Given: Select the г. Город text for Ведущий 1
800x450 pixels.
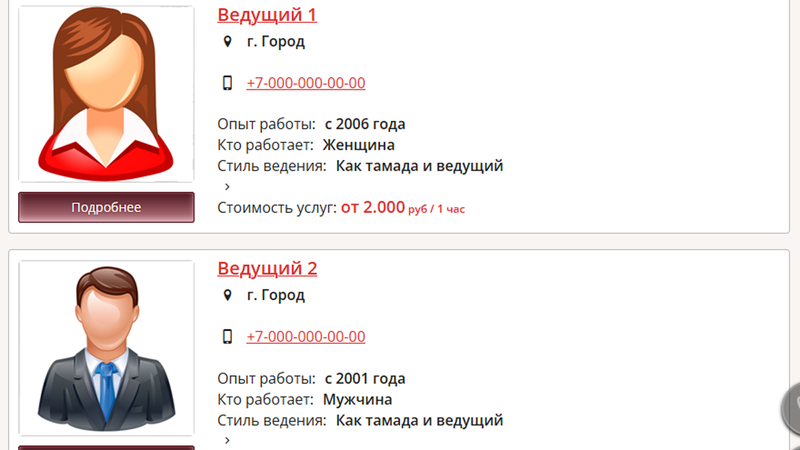Looking at the screenshot, I should [276, 41].
